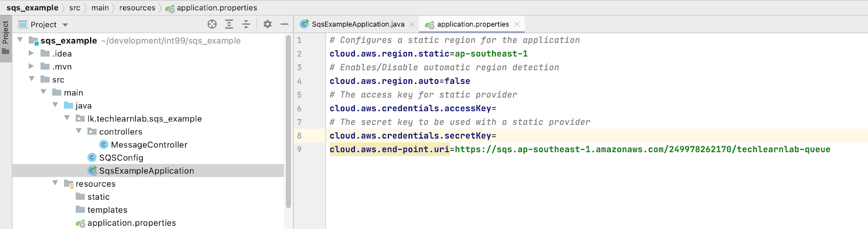Click the ap-southeast-1 region value
The image size is (868, 229).
coord(492,54)
